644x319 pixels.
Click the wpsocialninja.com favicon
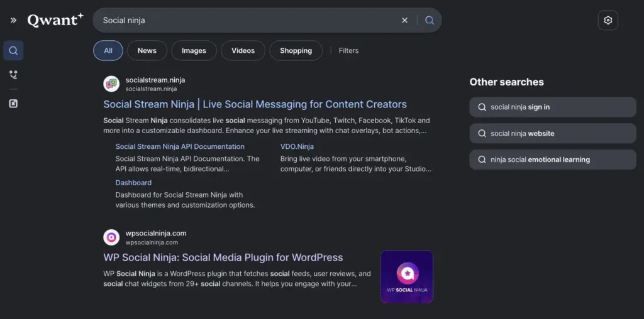pyautogui.click(x=111, y=237)
